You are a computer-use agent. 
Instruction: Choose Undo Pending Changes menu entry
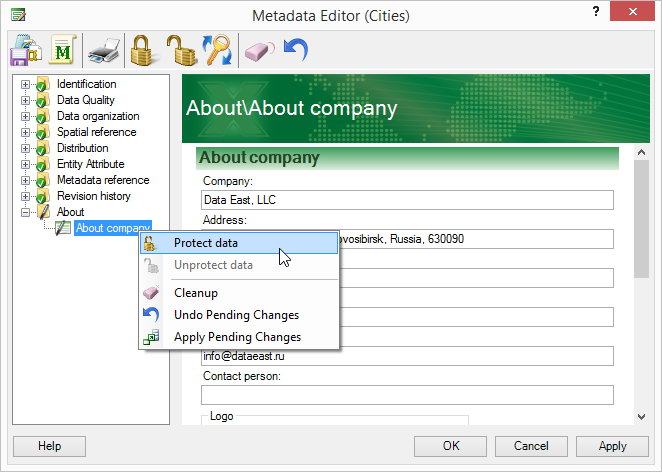[236, 315]
